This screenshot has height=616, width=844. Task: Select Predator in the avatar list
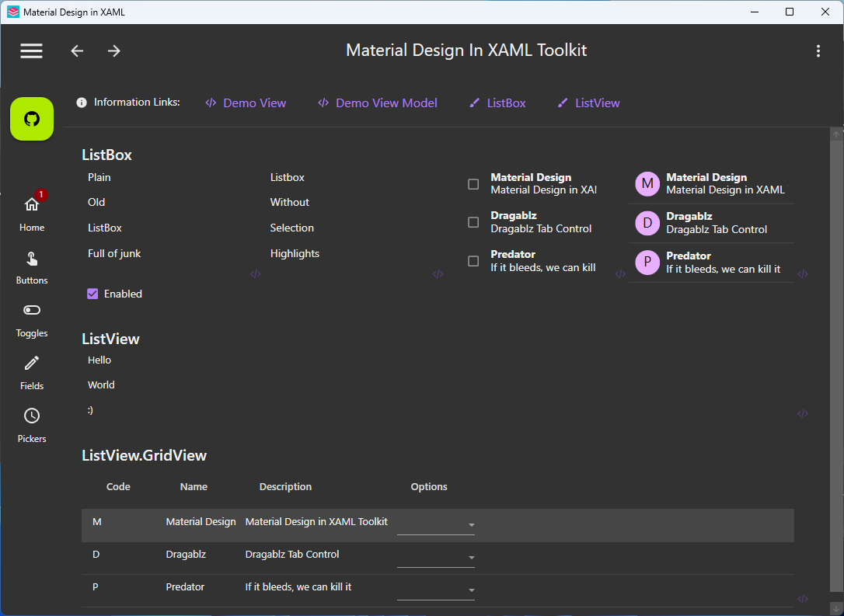(x=712, y=263)
